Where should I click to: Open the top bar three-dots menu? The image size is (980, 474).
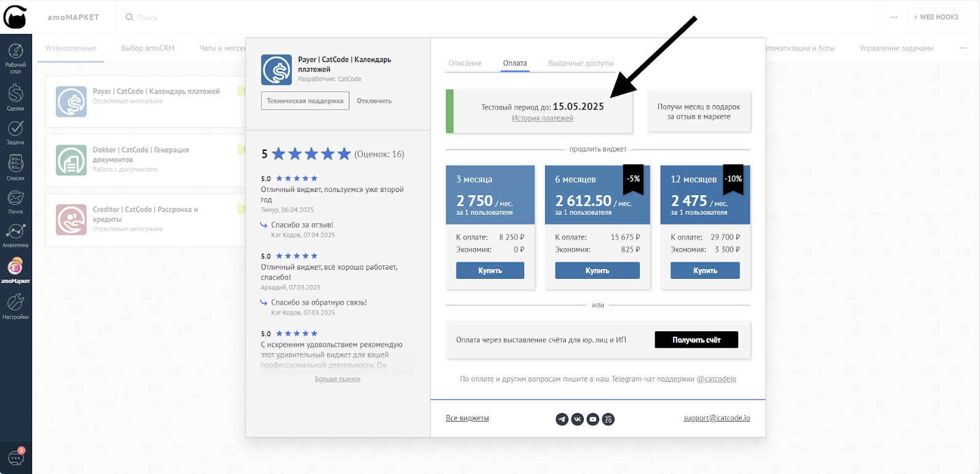click(894, 17)
